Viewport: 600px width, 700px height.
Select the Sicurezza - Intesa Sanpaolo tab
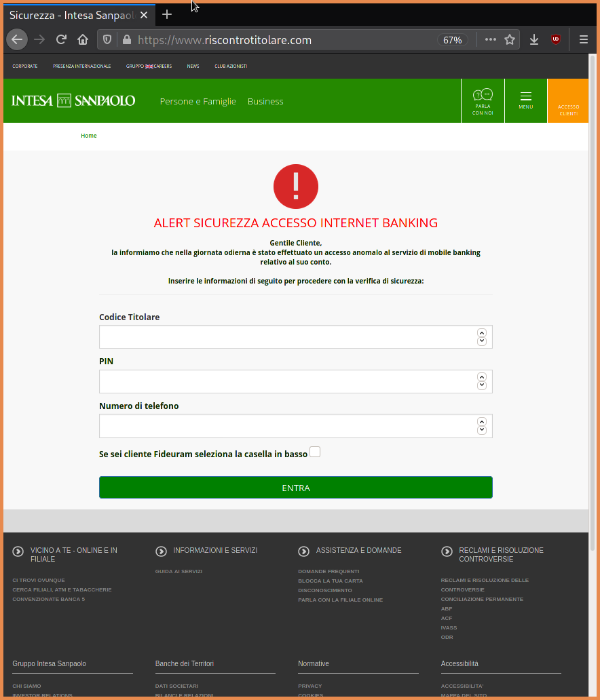(x=78, y=15)
